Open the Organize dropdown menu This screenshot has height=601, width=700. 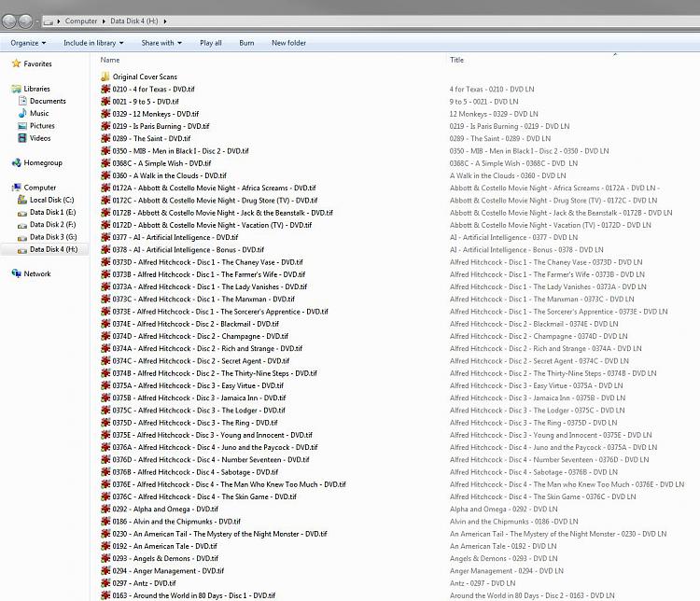click(x=28, y=43)
